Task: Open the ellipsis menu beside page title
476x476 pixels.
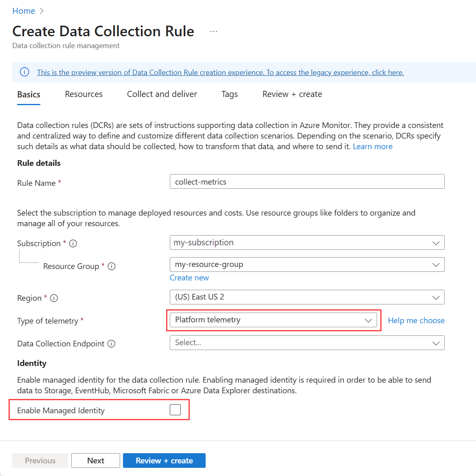Action: (214, 31)
